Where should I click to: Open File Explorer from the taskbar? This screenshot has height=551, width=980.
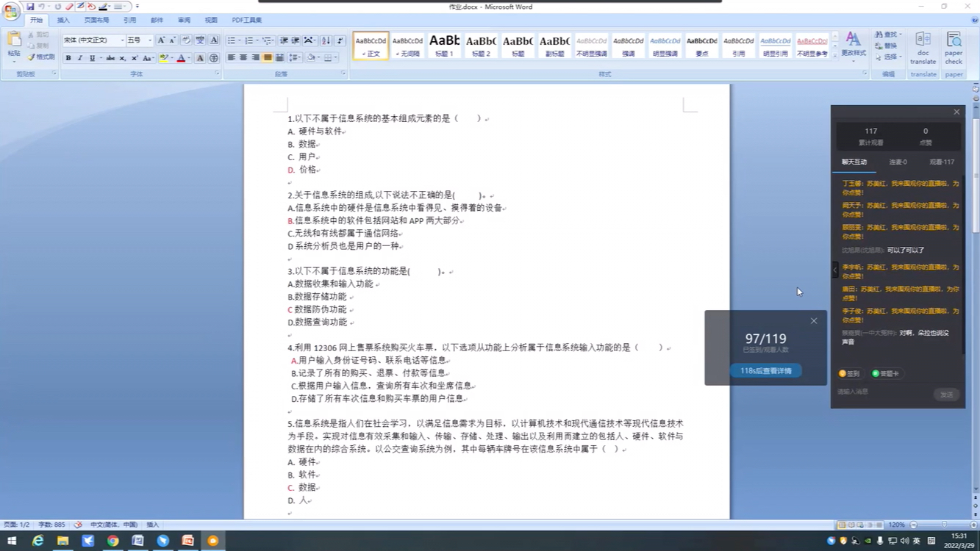click(x=62, y=541)
